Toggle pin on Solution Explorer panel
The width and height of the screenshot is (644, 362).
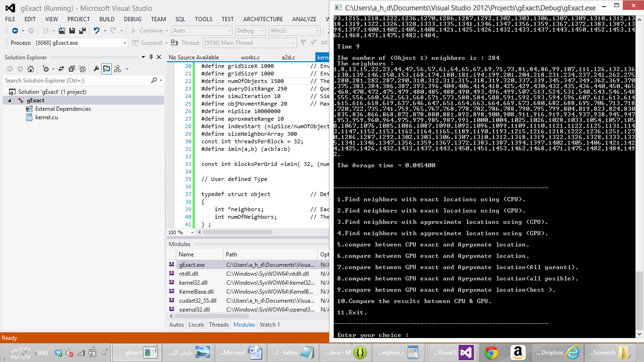click(x=151, y=57)
